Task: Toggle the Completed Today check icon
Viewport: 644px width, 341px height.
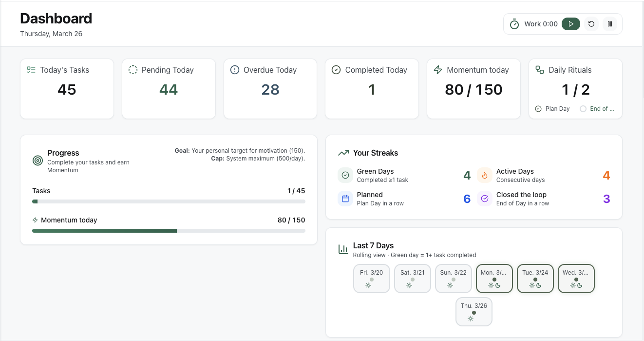Action: tap(336, 70)
